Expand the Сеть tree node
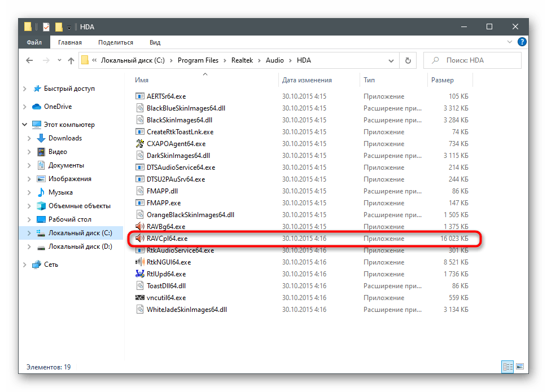 tap(25, 265)
